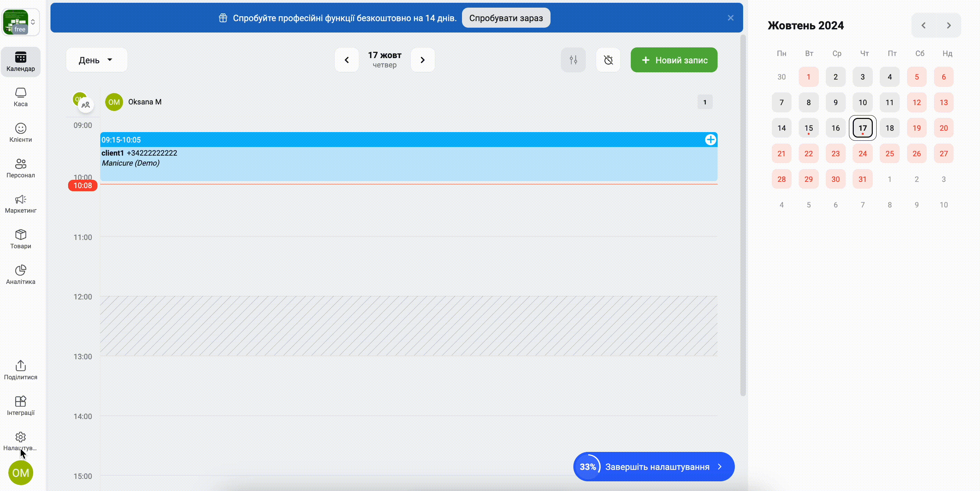Screen dimensions: 980x491
Task: Open the Інтеграції integrations section
Action: tap(20, 406)
